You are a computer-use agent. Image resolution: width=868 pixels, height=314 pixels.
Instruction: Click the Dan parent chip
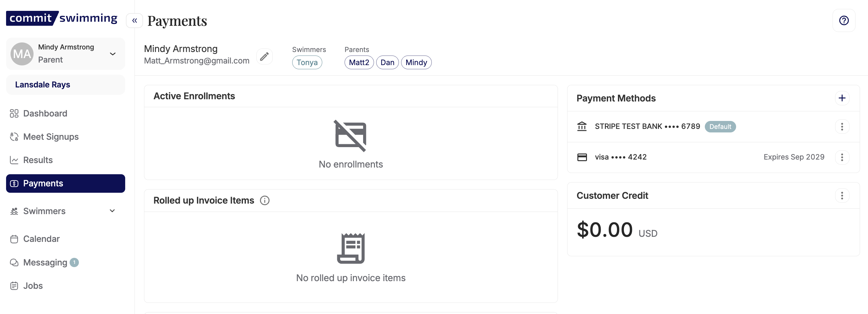coord(387,63)
